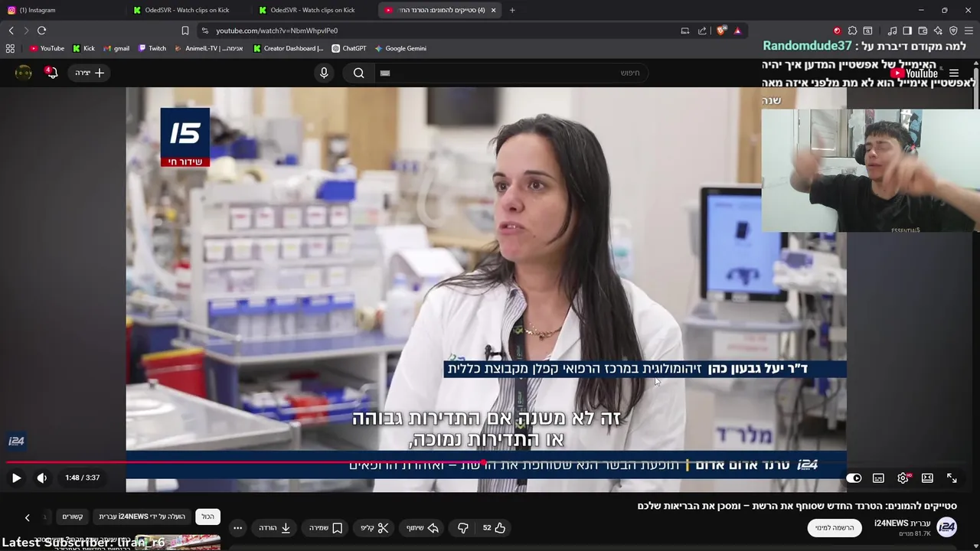
Task: Click browser share icon in address bar
Action: 702,31
